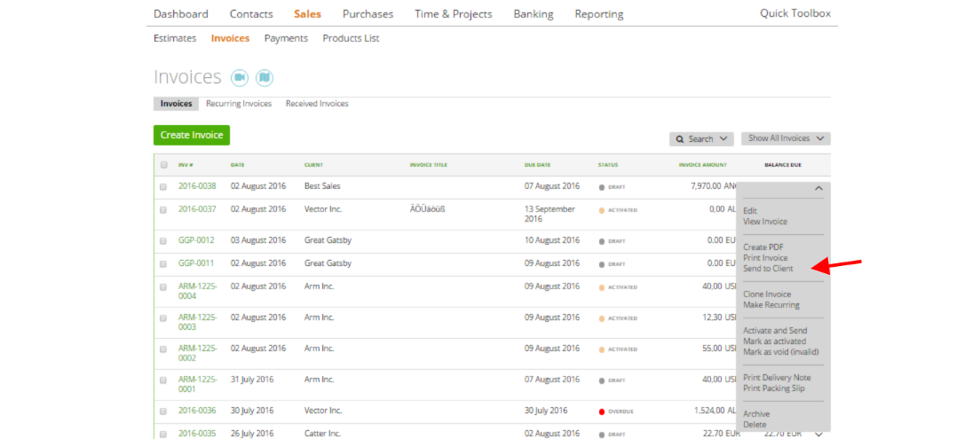Switch to the Recurring Invoices tab
The width and height of the screenshot is (980, 439).
coord(239,104)
